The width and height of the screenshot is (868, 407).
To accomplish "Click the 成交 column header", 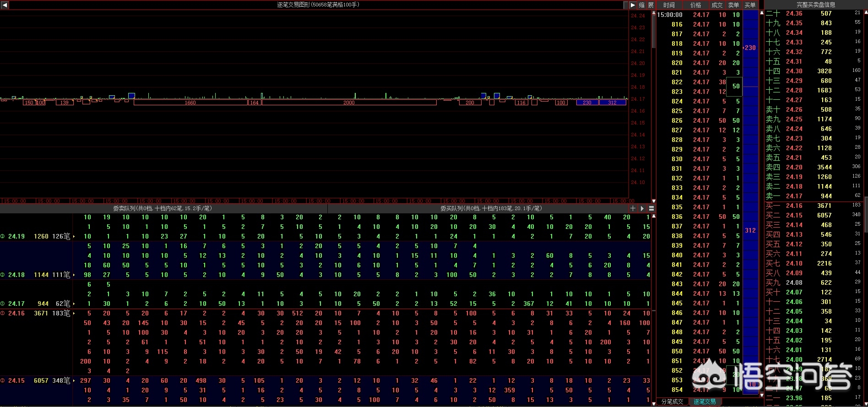I will [x=717, y=5].
